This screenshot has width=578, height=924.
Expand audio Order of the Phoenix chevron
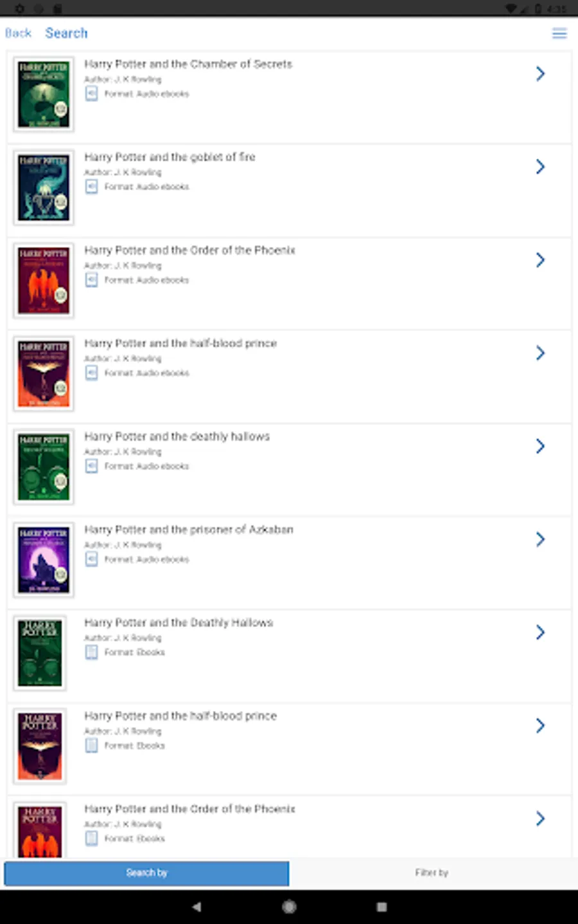540,260
